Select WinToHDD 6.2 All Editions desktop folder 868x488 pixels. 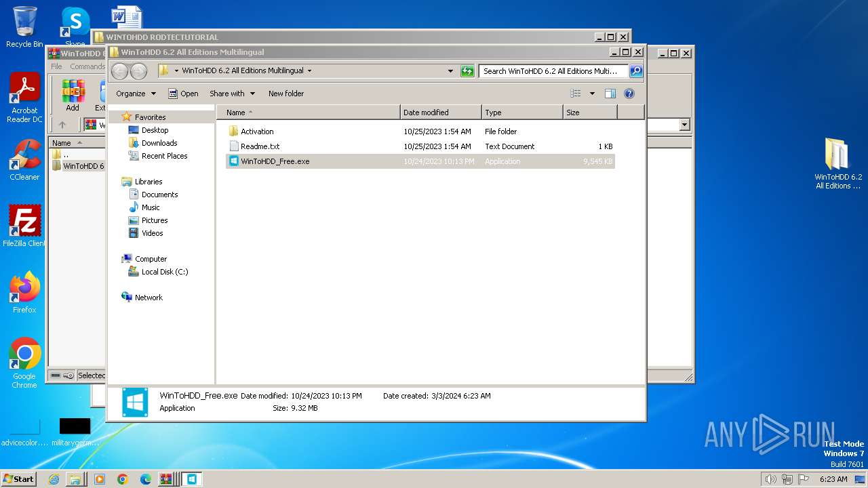click(x=838, y=163)
